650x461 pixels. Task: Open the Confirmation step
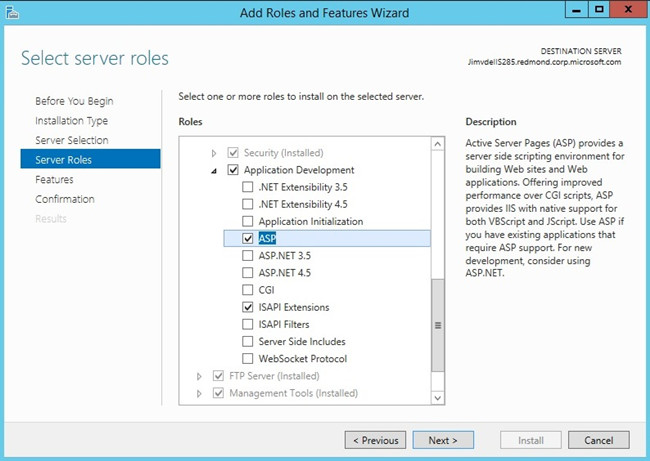[65, 199]
